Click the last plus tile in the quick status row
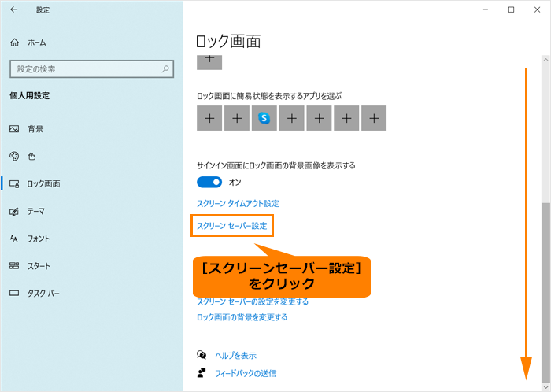 374,118
